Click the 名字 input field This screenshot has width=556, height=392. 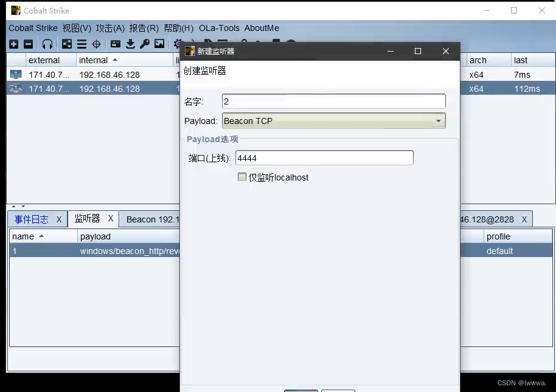pyautogui.click(x=334, y=101)
